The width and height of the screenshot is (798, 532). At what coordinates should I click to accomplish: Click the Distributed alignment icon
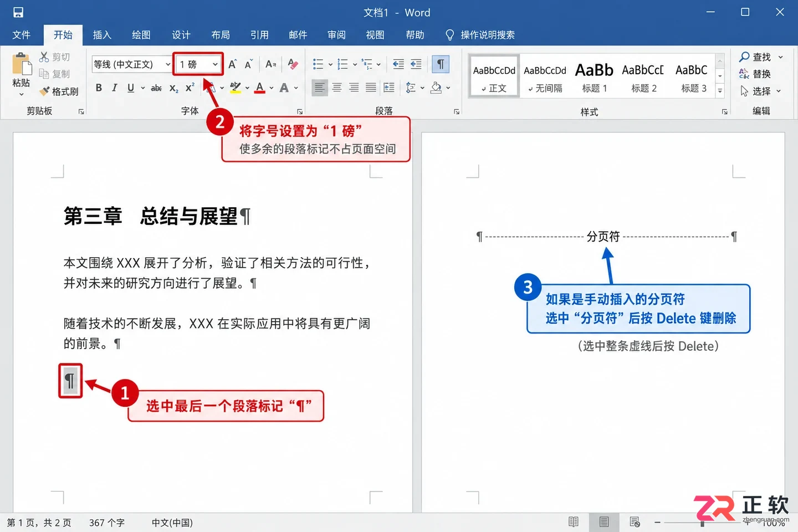[389, 88]
